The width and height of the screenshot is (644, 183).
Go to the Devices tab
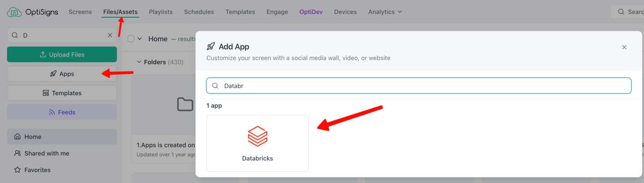click(346, 12)
